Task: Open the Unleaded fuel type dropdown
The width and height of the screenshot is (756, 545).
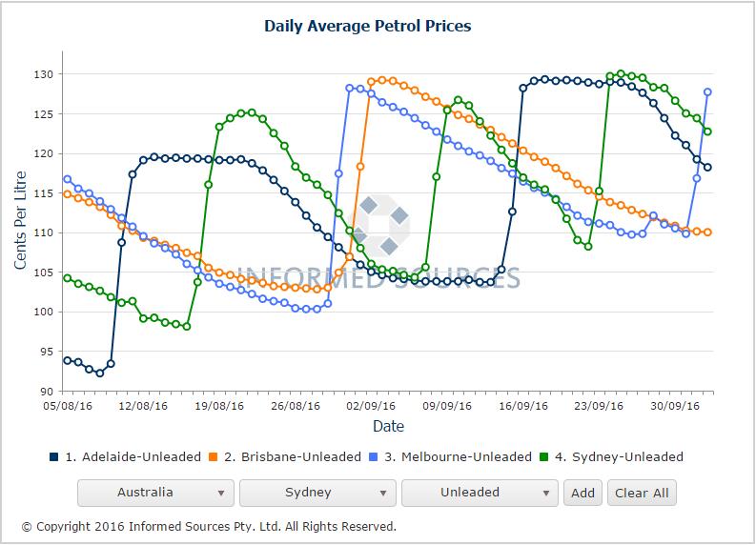Action: click(480, 493)
